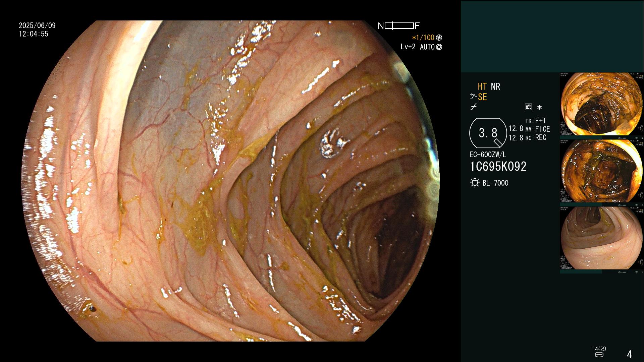Click the storage disk icon below 14429

click(599, 355)
